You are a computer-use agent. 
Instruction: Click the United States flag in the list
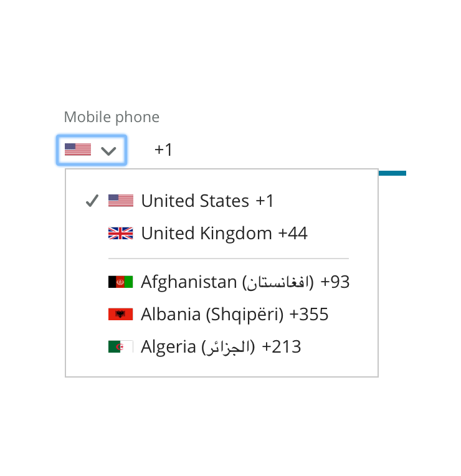121,201
